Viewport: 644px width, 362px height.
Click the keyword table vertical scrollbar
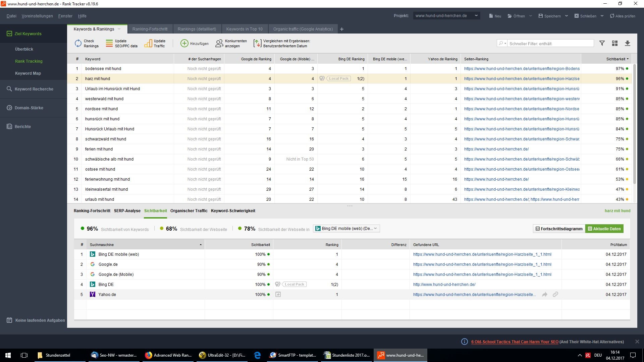click(x=634, y=124)
